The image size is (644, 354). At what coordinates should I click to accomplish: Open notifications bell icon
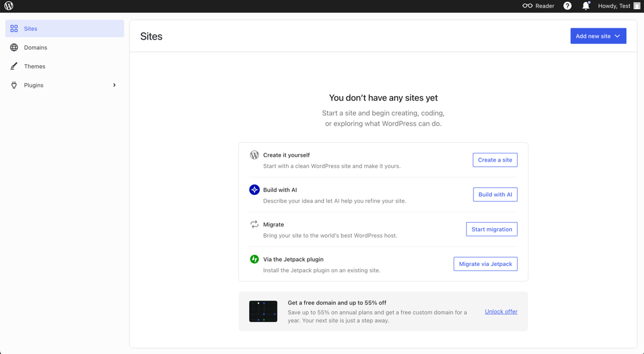pyautogui.click(x=586, y=6)
